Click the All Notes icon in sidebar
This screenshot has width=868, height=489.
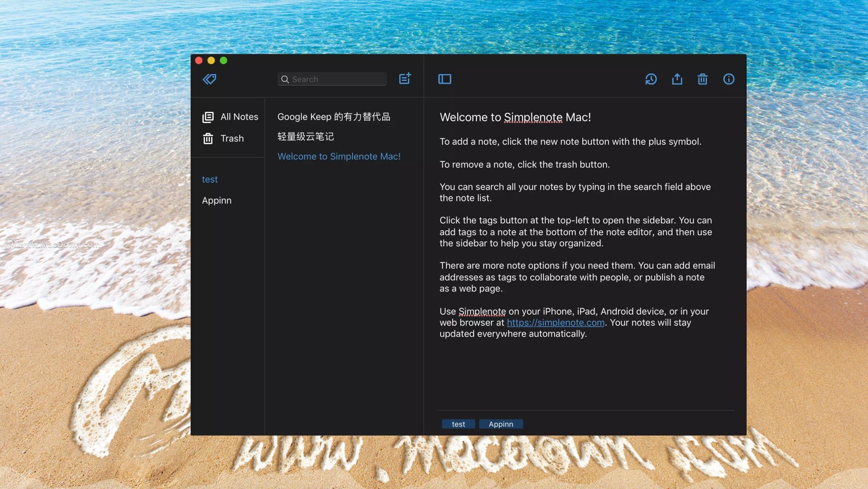pos(208,117)
